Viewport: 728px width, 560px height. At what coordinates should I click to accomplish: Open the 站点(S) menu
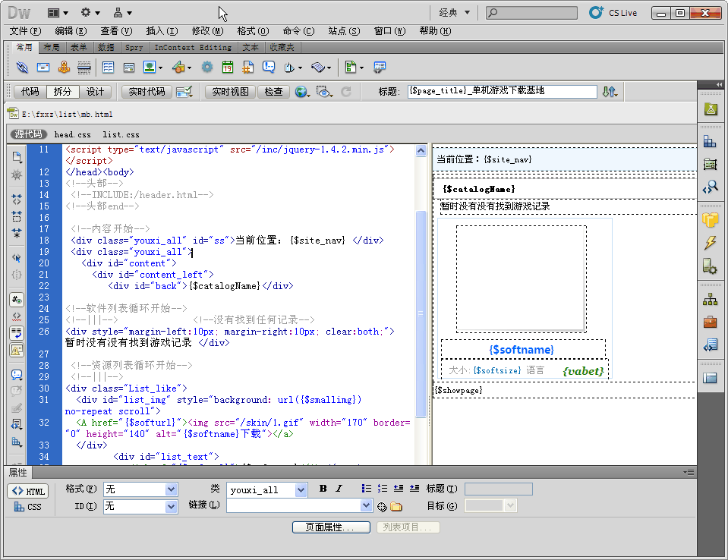(x=344, y=31)
